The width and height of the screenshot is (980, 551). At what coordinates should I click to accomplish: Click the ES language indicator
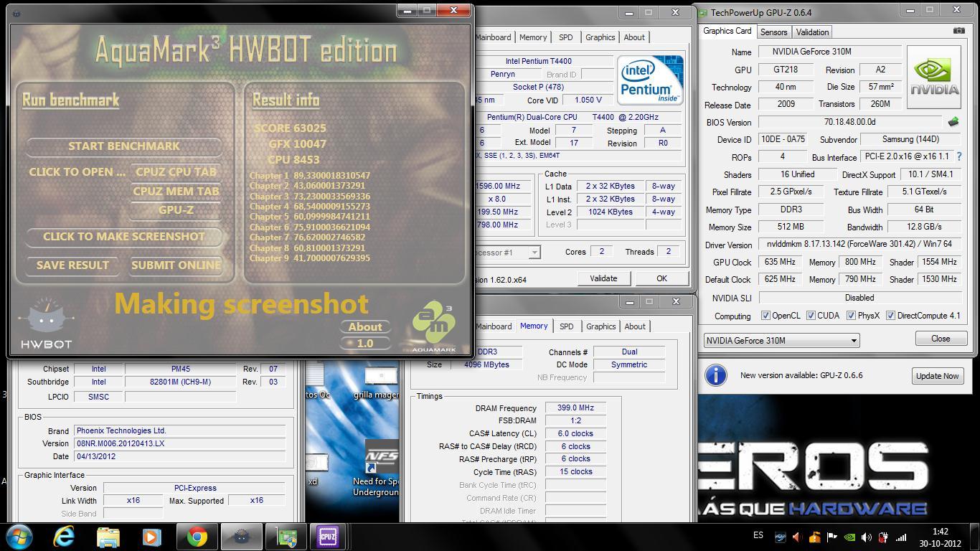click(x=758, y=536)
